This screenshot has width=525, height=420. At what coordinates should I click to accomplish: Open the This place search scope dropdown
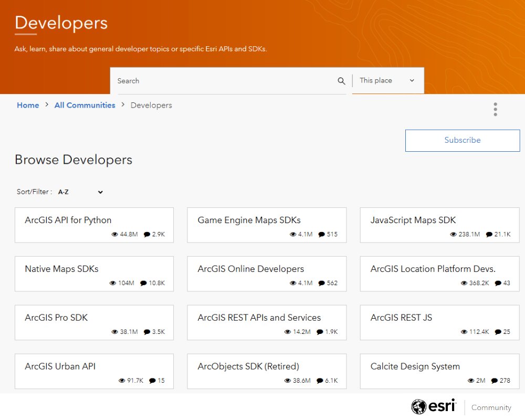[388, 80]
